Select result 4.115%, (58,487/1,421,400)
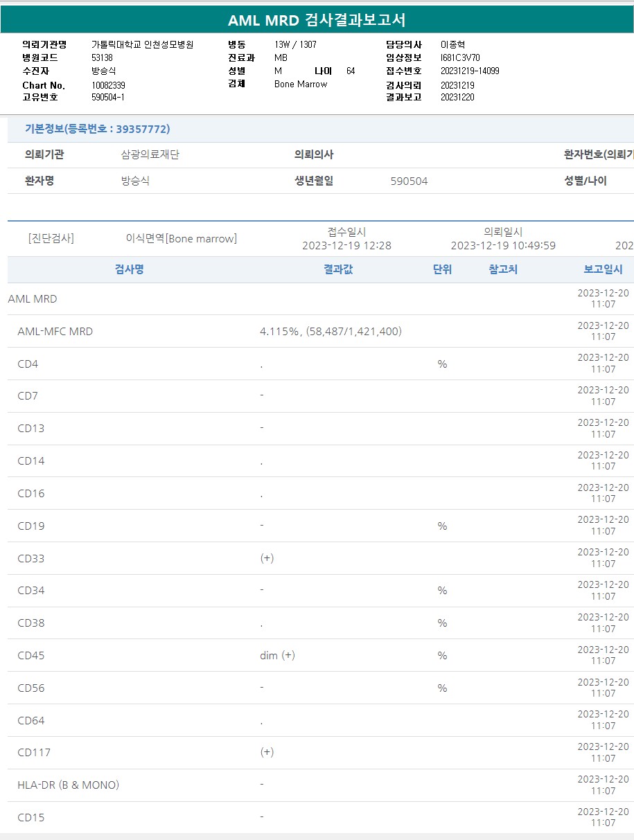The width and height of the screenshot is (634, 840). coord(331,332)
